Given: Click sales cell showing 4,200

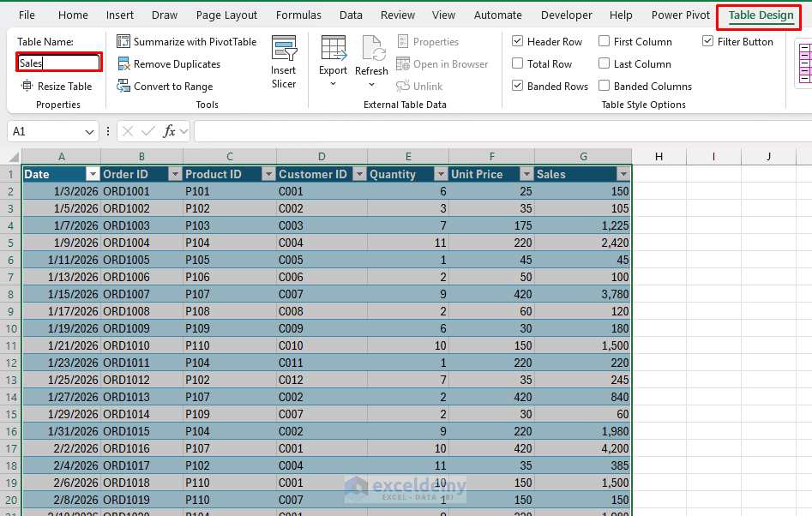Looking at the screenshot, I should [x=583, y=448].
